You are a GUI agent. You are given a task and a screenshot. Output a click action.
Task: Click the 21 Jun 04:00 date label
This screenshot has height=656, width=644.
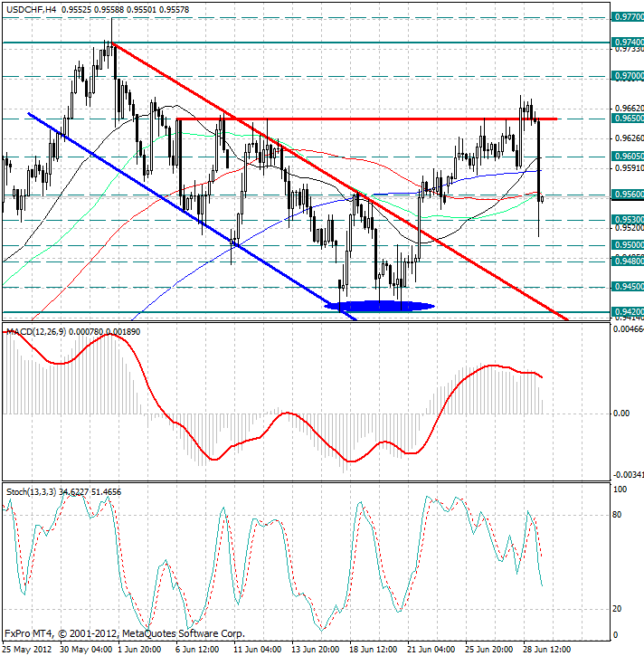coord(431,650)
